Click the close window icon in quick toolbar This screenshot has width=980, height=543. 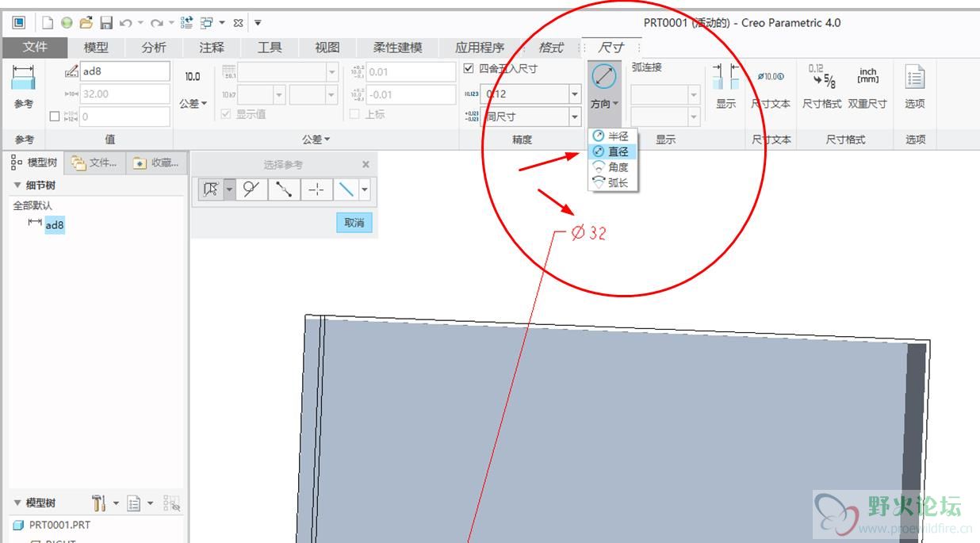[238, 23]
